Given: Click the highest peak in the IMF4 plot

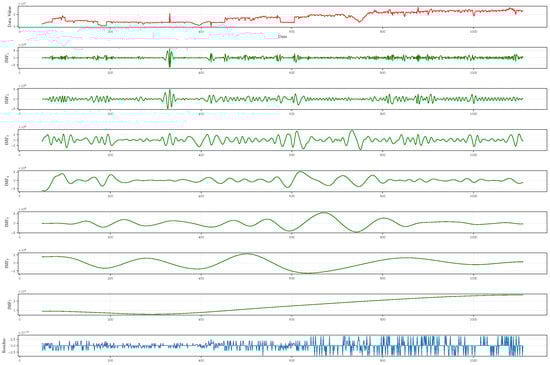Looking at the screenshot, I should (x=300, y=172).
